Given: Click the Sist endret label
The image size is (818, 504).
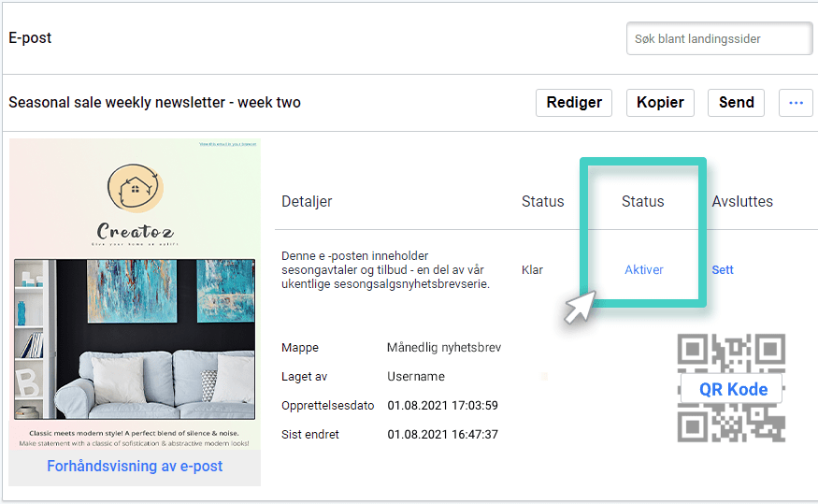Looking at the screenshot, I should (309, 434).
